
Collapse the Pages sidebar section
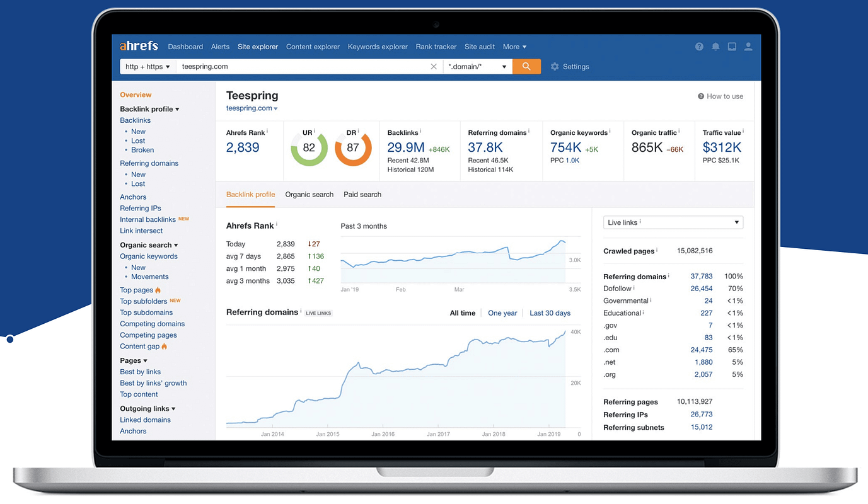click(x=134, y=360)
